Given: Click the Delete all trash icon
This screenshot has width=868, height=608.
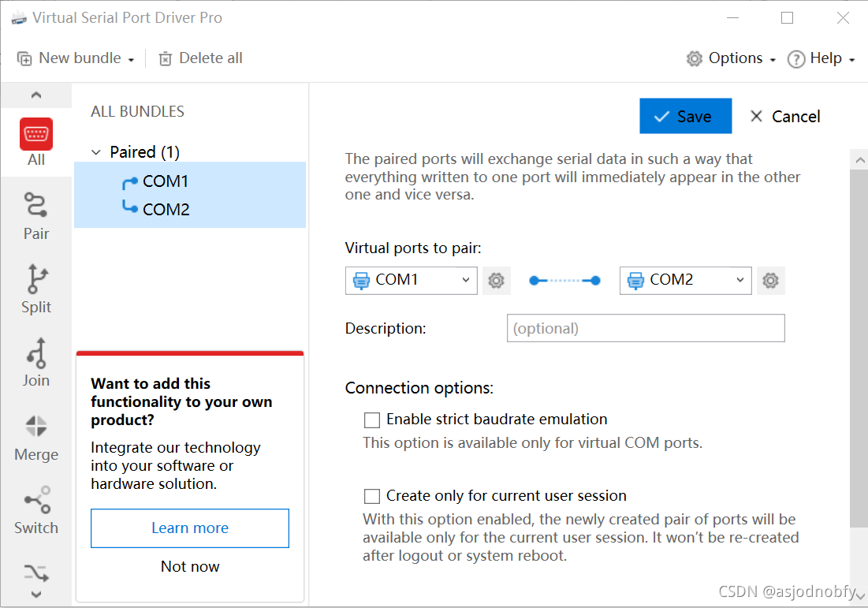Looking at the screenshot, I should point(165,58).
